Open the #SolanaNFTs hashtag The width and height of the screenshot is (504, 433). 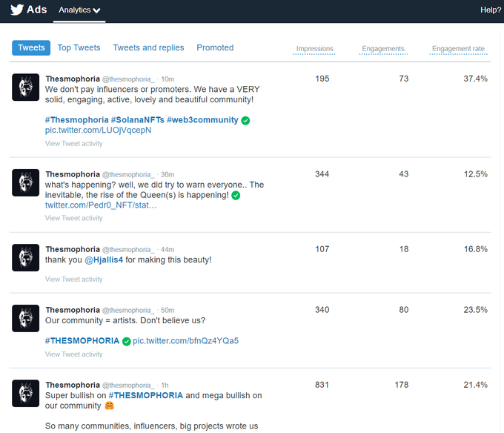coord(138,120)
